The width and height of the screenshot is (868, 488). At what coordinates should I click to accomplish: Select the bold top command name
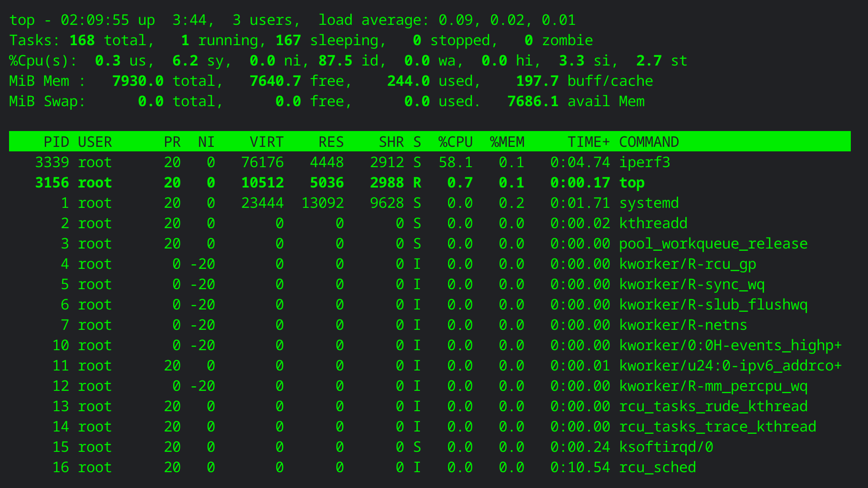pos(632,183)
